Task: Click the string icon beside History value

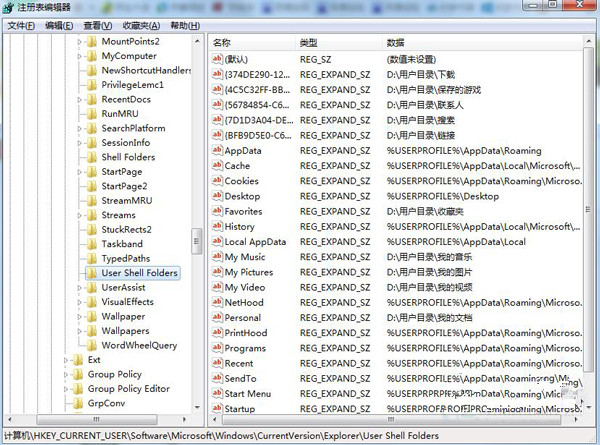Action: tap(217, 226)
